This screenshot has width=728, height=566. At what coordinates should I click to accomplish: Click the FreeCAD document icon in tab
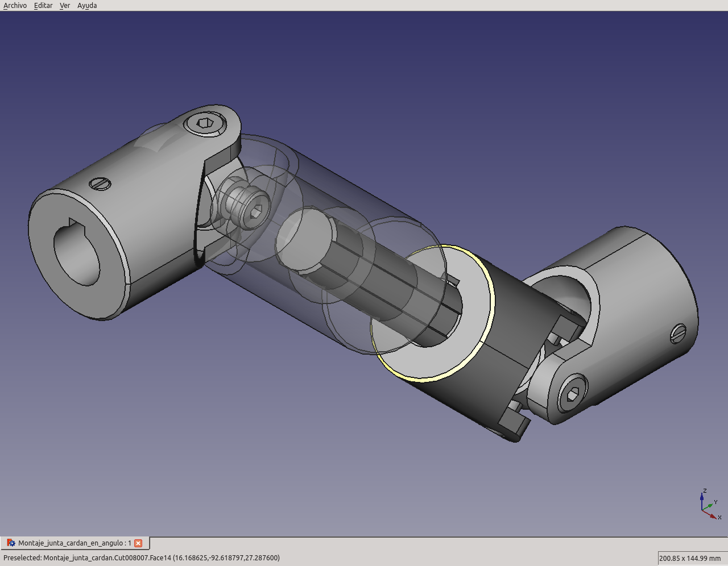tap(11, 543)
